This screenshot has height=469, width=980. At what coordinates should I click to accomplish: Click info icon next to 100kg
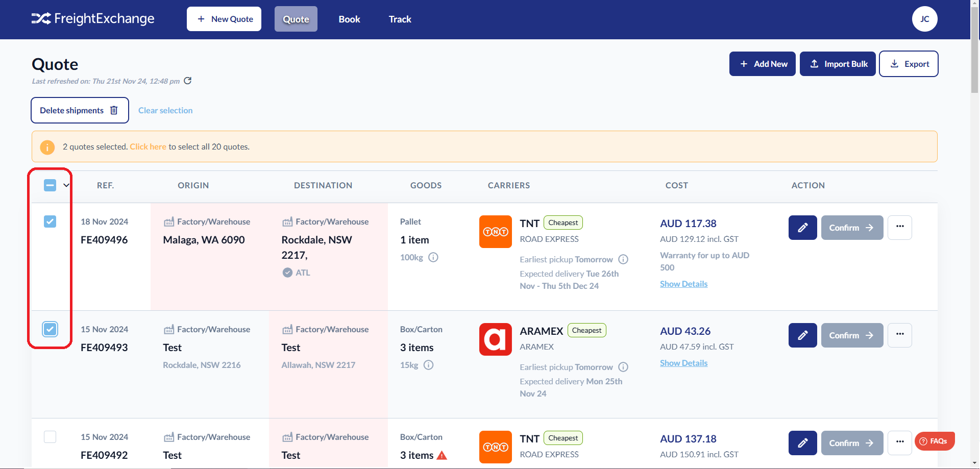pyautogui.click(x=433, y=257)
